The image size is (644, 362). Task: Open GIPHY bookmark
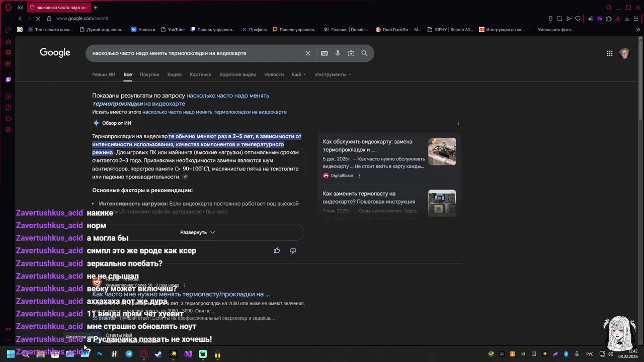click(450, 30)
